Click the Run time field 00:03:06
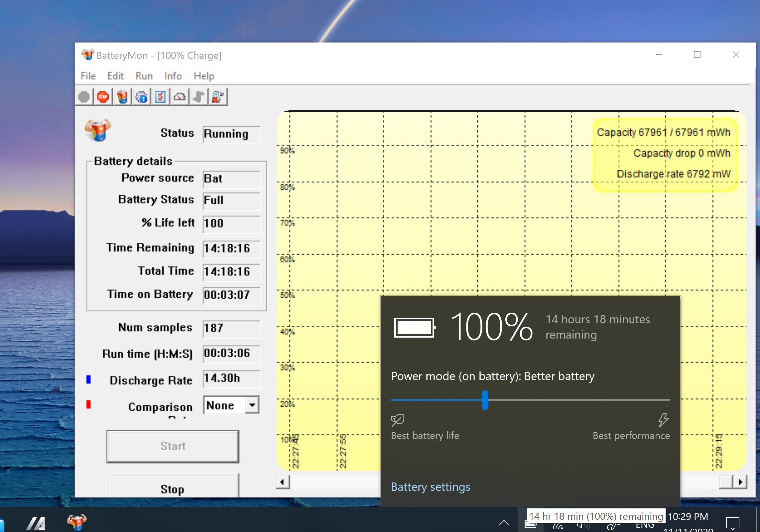The height and width of the screenshot is (532, 760). [x=232, y=354]
